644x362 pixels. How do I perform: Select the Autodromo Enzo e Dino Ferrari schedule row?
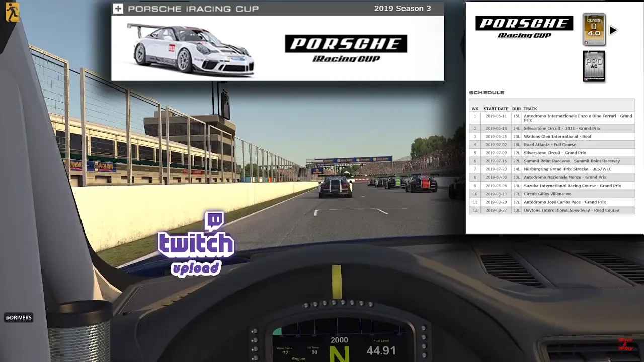pyautogui.click(x=552, y=118)
